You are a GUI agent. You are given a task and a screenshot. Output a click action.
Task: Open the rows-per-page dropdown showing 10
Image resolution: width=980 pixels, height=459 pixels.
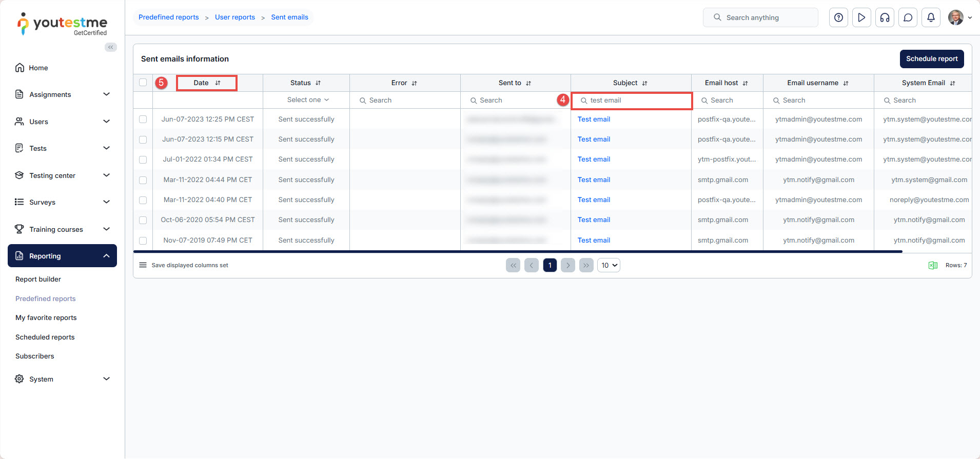609,265
